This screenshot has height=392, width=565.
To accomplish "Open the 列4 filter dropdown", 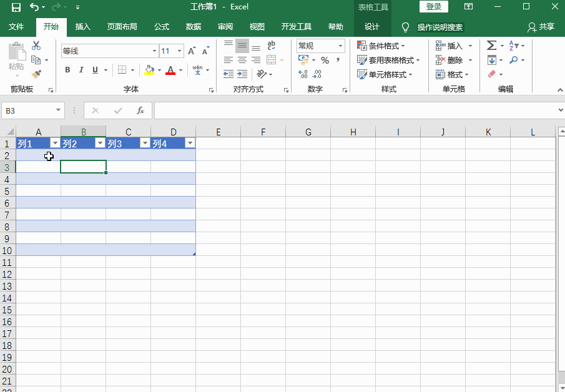I will tap(190, 144).
